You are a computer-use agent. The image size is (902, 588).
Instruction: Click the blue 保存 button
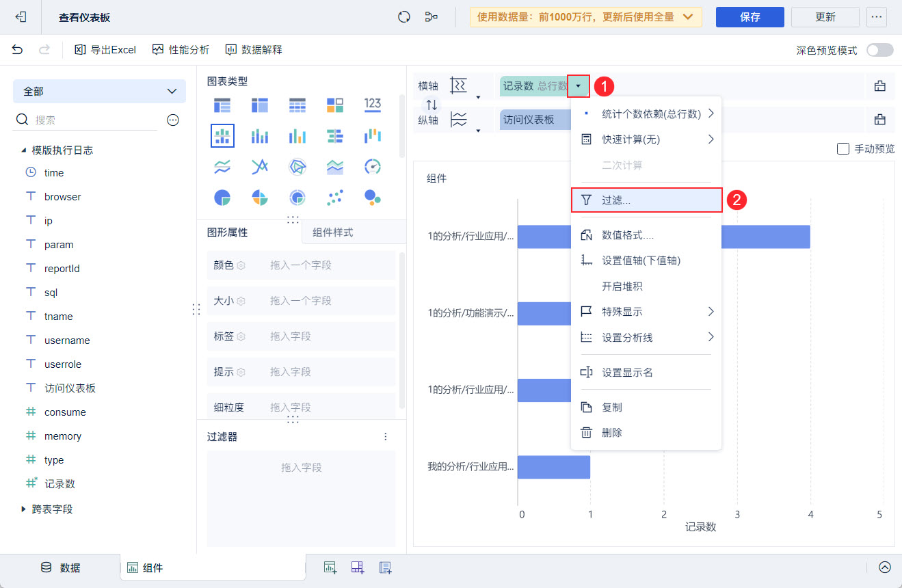point(750,17)
